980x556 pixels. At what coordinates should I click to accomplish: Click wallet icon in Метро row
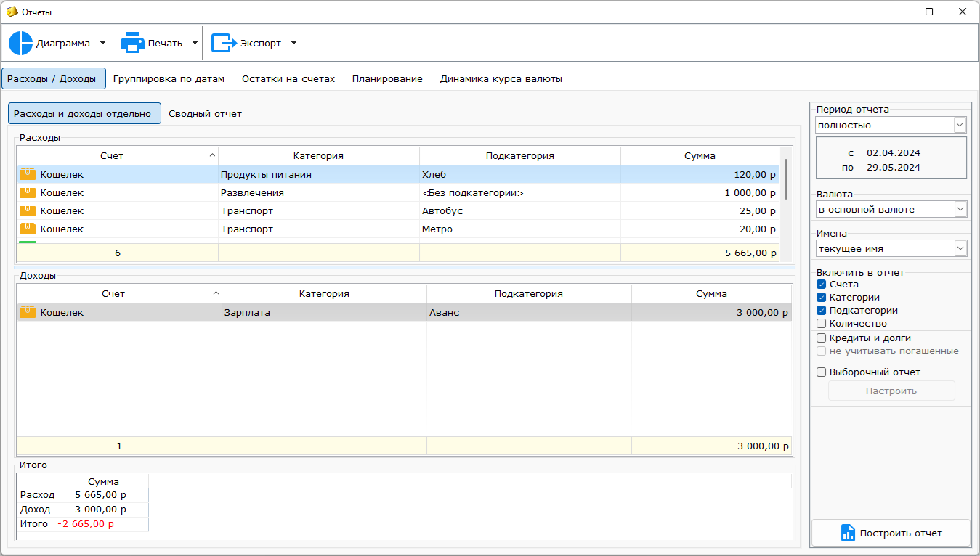28,229
